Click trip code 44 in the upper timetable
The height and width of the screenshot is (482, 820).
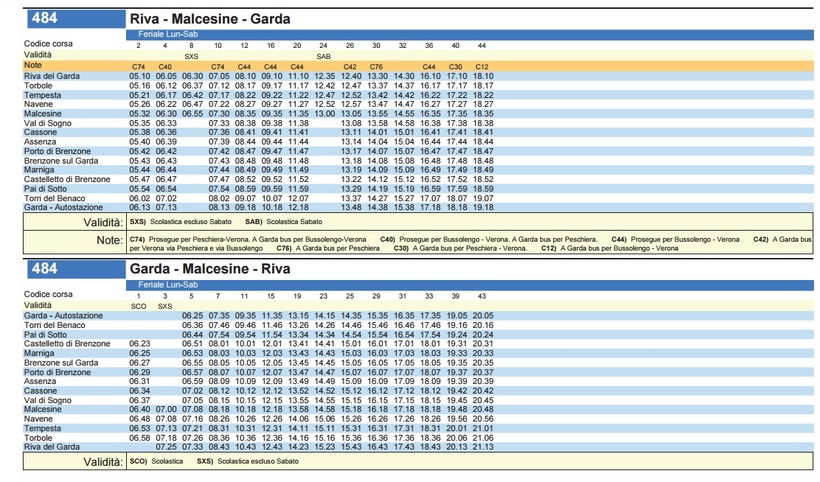tap(482, 46)
